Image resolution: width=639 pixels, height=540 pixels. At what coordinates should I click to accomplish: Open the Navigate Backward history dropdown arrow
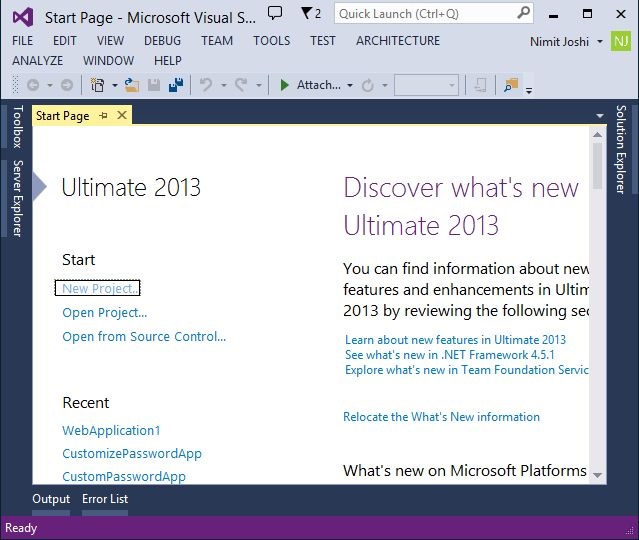tap(50, 86)
